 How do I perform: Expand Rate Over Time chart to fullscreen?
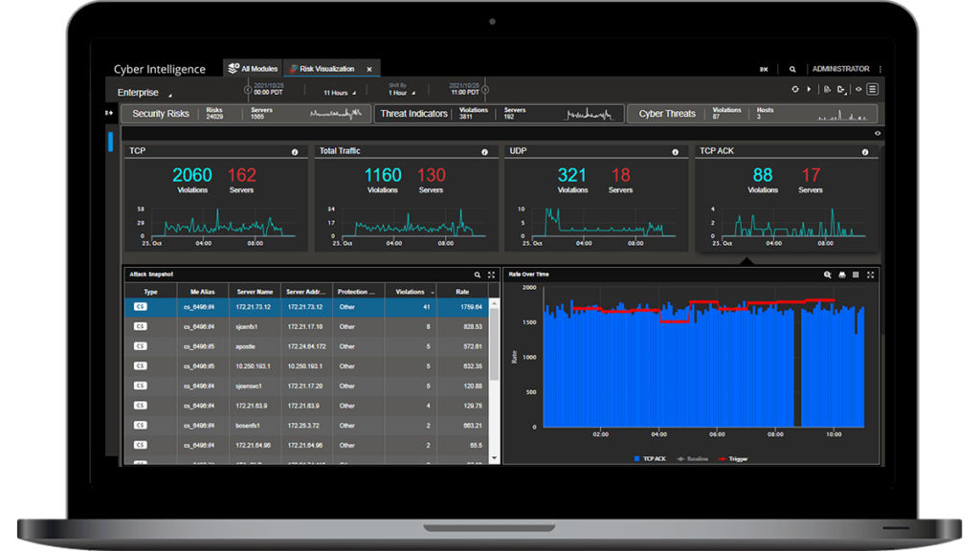coord(870,275)
